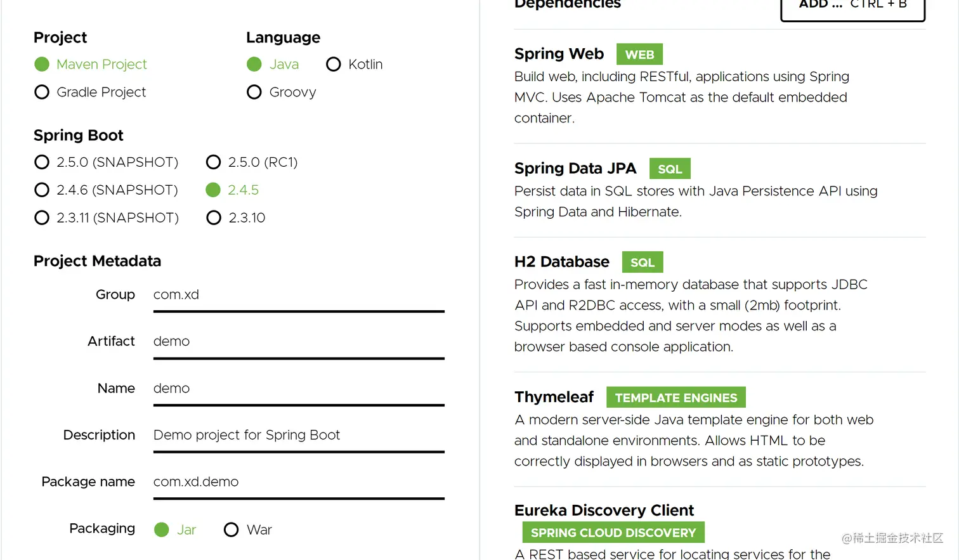Image resolution: width=959 pixels, height=560 pixels.
Task: Choose Spring Boot 2.3.11 (SNAPSHOT)
Action: 42,218
